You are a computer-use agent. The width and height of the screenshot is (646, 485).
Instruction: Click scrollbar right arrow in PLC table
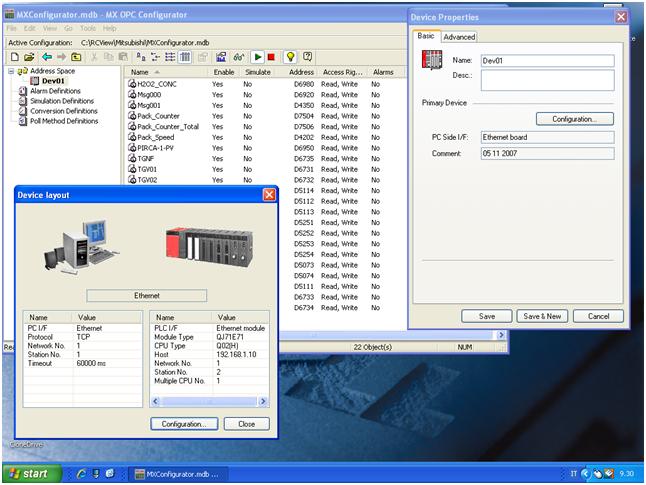tap(263, 401)
